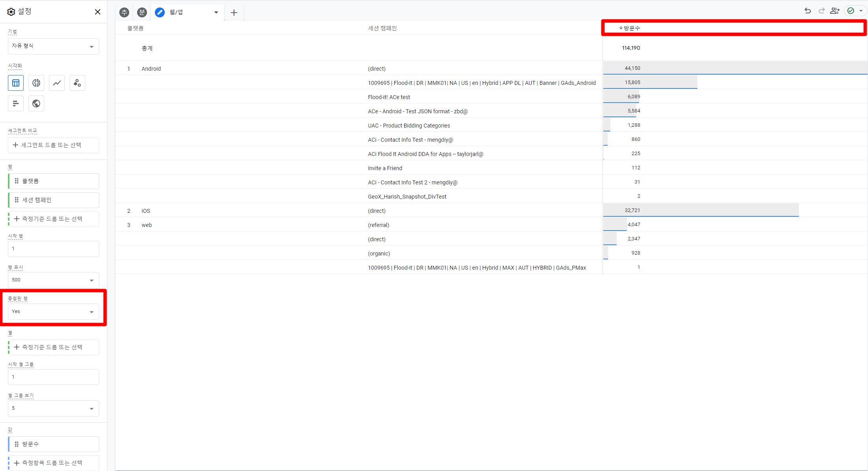Click the undo arrow icon

pyautogui.click(x=808, y=11)
